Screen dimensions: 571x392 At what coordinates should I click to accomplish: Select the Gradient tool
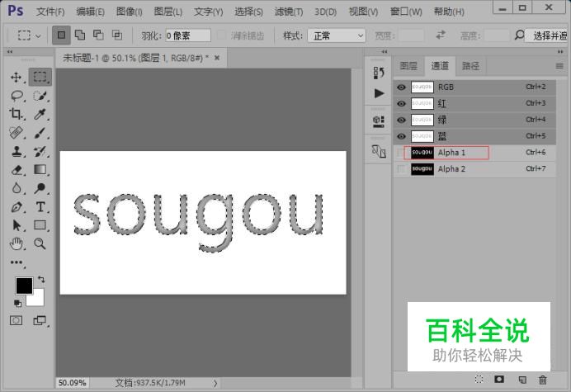click(40, 170)
